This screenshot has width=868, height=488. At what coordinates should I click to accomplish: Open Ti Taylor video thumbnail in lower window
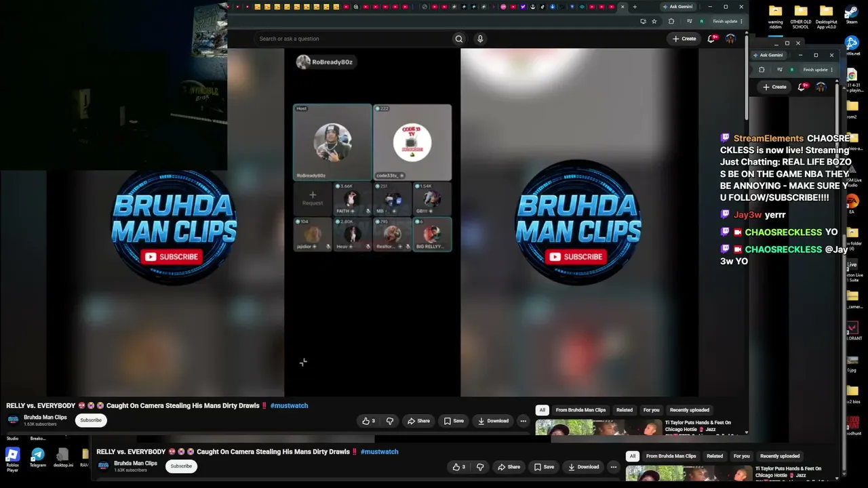[689, 473]
